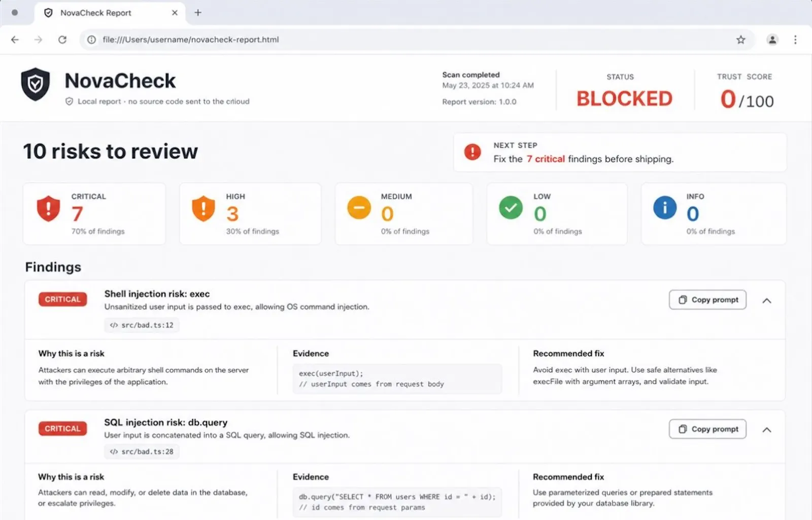Click the exec(userInput) evidence code block
This screenshot has height=520, width=812.
tap(397, 379)
